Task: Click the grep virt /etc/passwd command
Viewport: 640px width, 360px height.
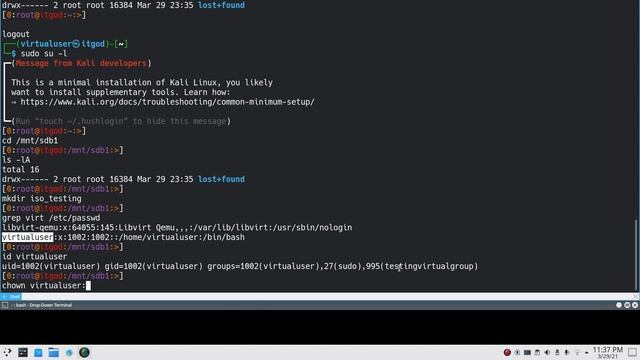Action: (x=51, y=218)
